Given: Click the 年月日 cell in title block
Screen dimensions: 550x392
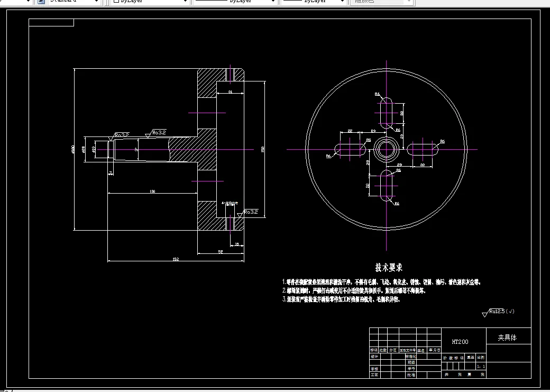Looking at the screenshot, I should click(x=434, y=350).
